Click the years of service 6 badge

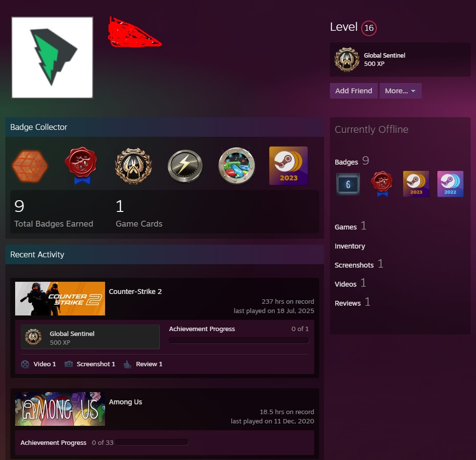click(348, 184)
